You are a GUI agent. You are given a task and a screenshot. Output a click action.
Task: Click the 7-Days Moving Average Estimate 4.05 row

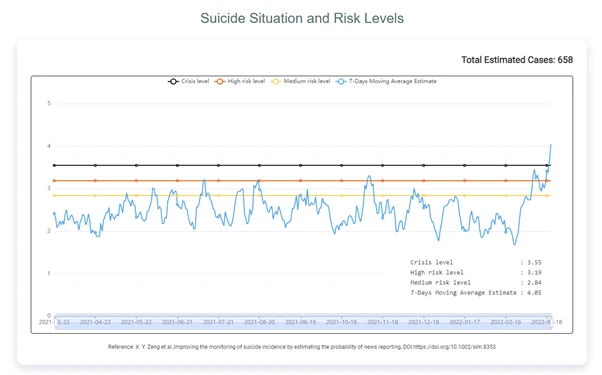pos(476,292)
